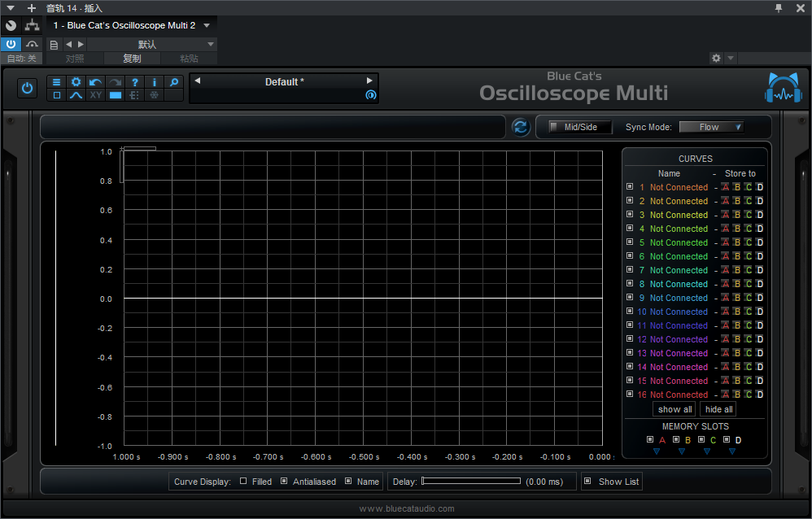812x519 pixels.
Task: Open the plugin selector dropdown arrow
Action: (207, 25)
